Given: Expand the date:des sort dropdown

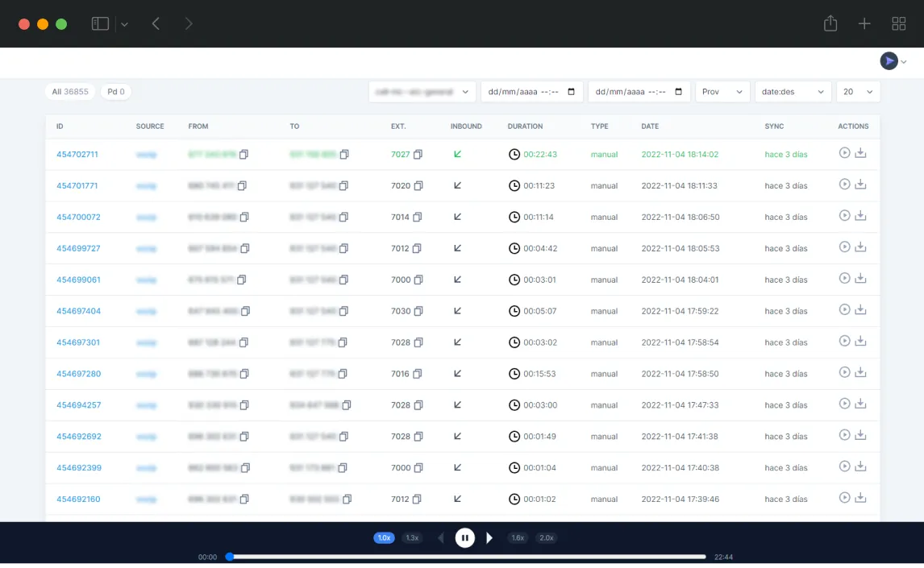Looking at the screenshot, I should 793,92.
